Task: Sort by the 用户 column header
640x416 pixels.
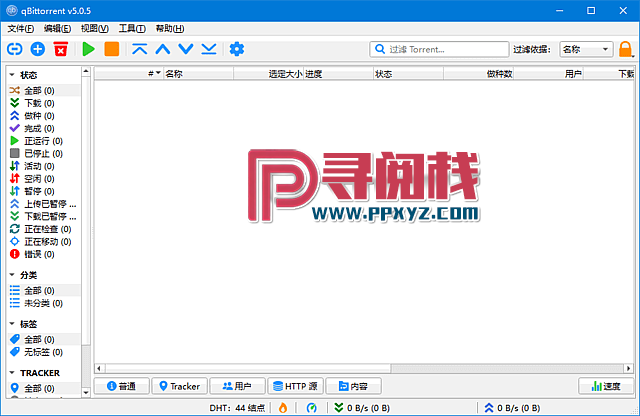Action: coord(549,74)
